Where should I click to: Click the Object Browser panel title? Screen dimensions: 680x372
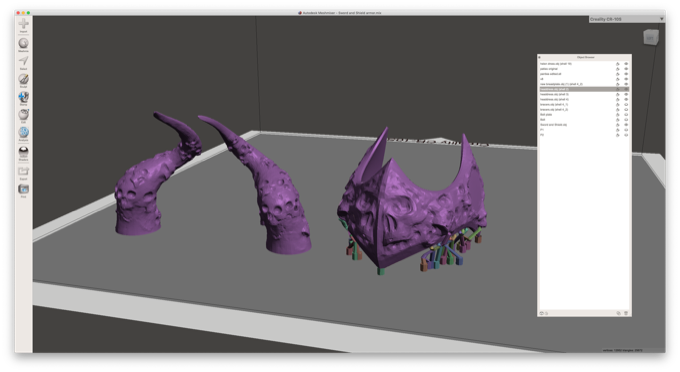[x=585, y=57]
